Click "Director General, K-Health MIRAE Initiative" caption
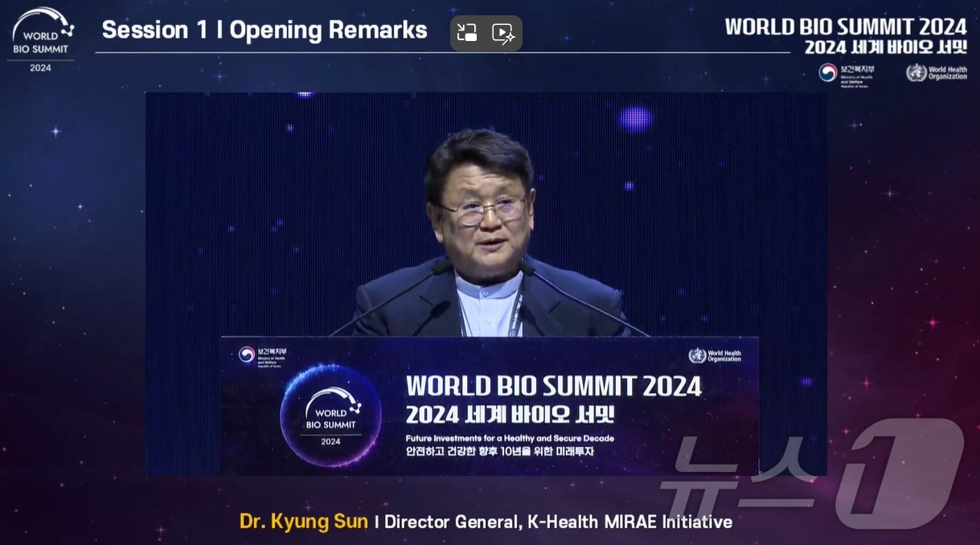Screen dimensions: 980x545 click(559, 522)
